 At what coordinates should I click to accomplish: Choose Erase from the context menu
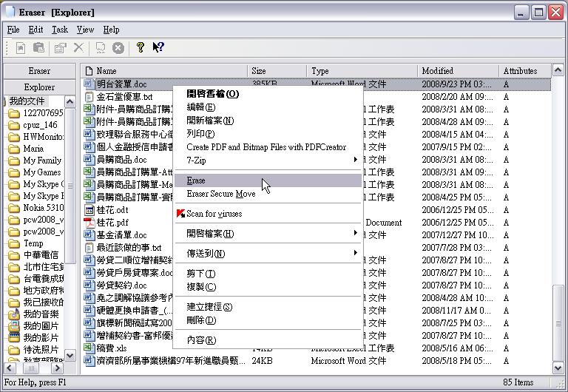(268, 180)
